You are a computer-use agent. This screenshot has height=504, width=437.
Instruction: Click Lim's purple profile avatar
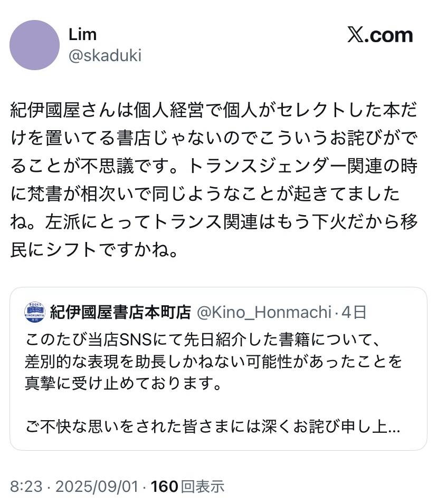(x=34, y=45)
